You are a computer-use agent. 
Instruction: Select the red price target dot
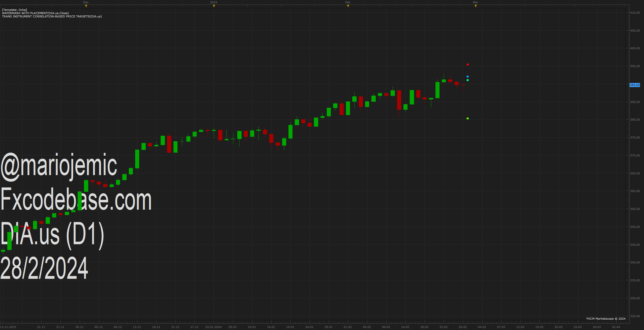coord(467,65)
